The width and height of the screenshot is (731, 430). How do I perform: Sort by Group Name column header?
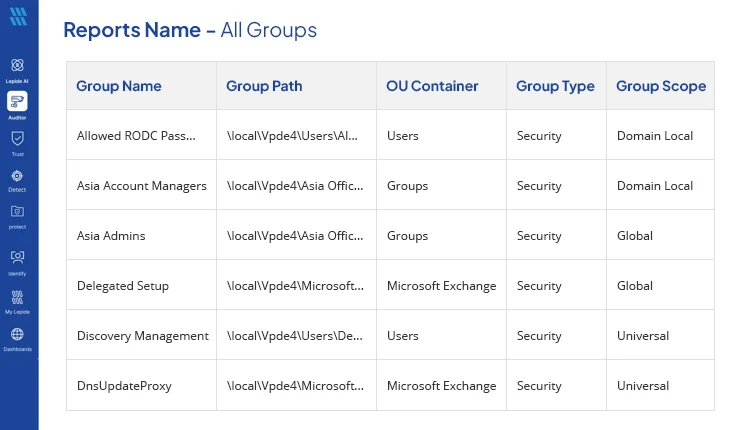point(119,86)
